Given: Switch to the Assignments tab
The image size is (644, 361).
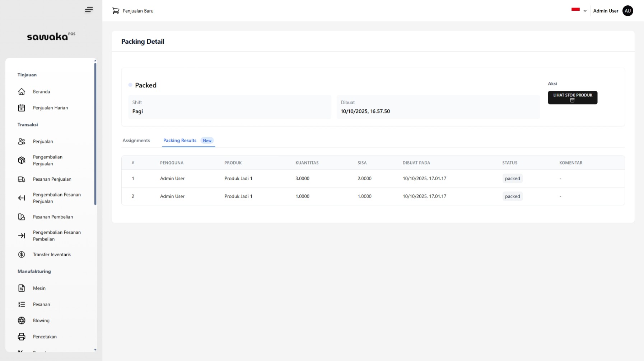Looking at the screenshot, I should pos(136,141).
